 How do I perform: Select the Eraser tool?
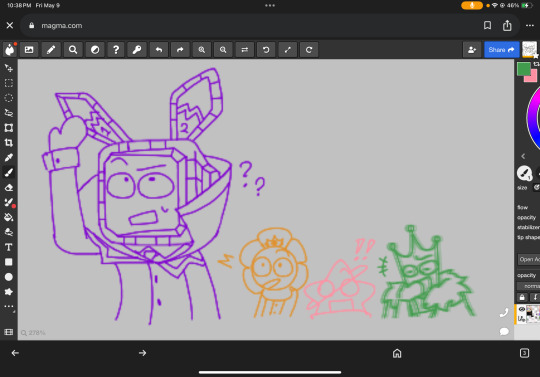tap(9, 188)
